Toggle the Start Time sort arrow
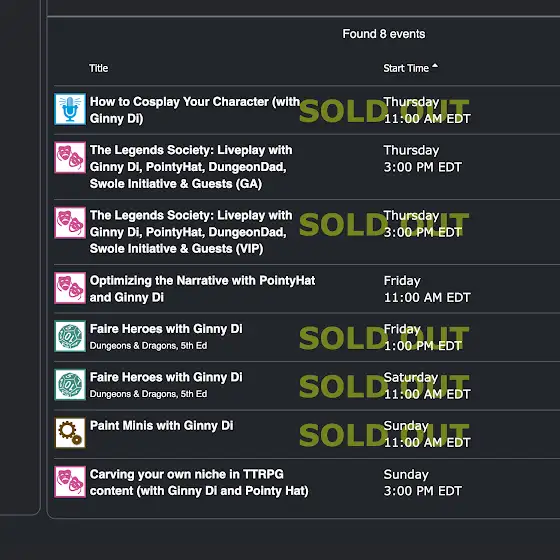The width and height of the screenshot is (560, 560). pos(435,66)
